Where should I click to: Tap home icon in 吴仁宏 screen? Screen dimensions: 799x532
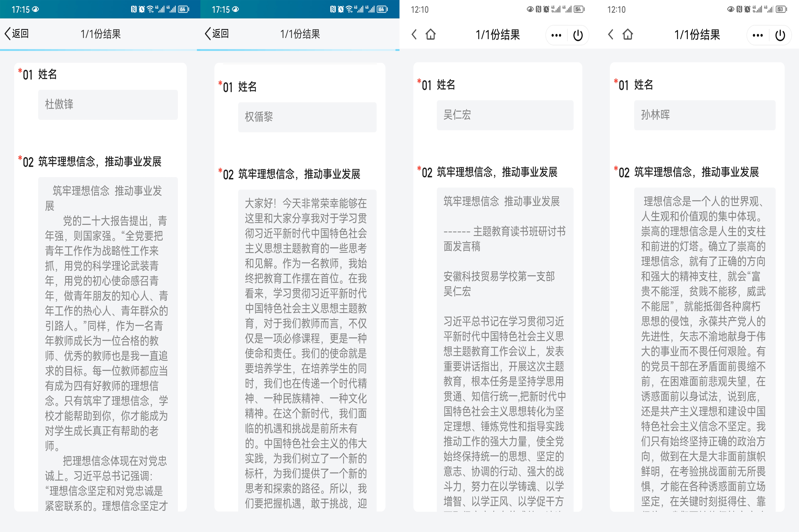tap(431, 35)
